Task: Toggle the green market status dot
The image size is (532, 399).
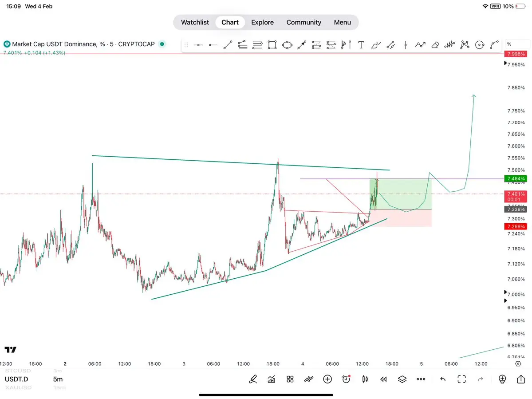Action: click(162, 44)
